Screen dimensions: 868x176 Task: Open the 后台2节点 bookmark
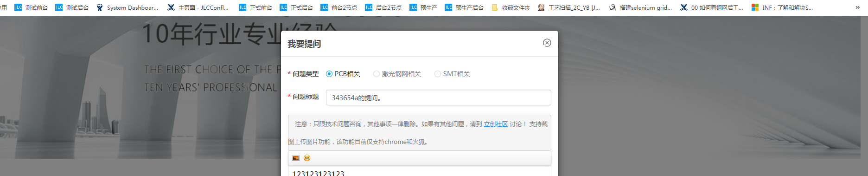[x=383, y=7]
